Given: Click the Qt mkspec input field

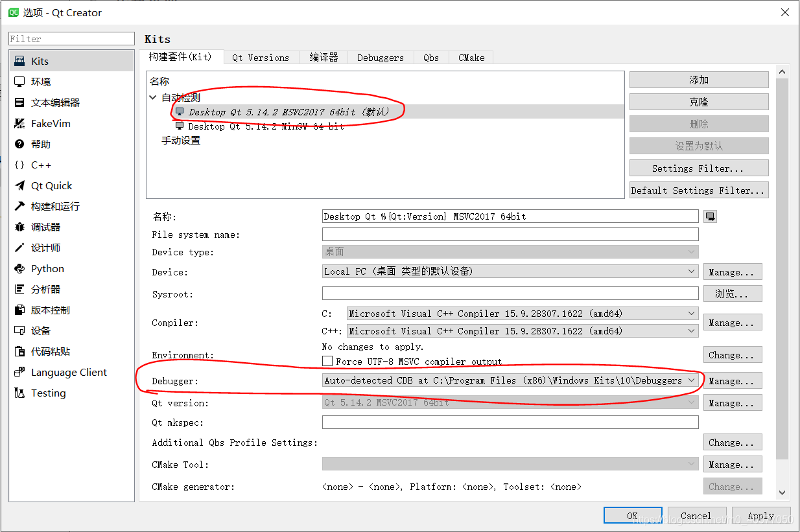Looking at the screenshot, I should pyautogui.click(x=510, y=422).
